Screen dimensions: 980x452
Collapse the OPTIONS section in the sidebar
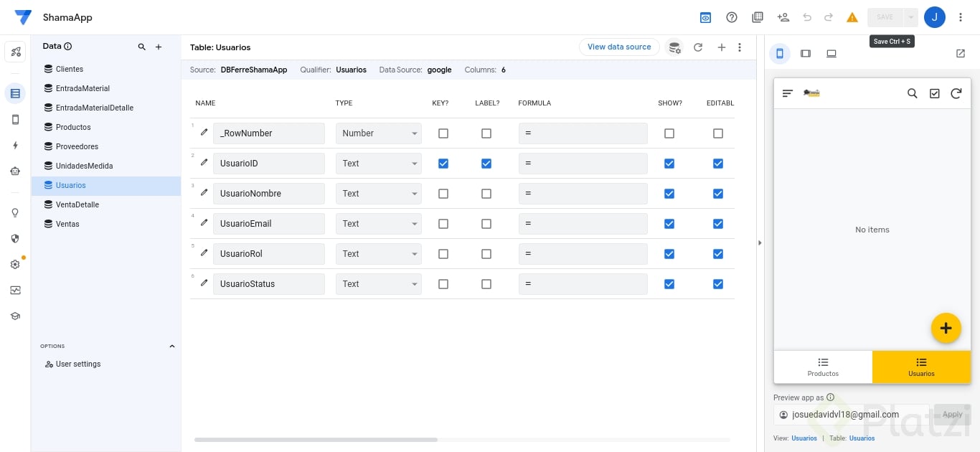click(x=172, y=346)
